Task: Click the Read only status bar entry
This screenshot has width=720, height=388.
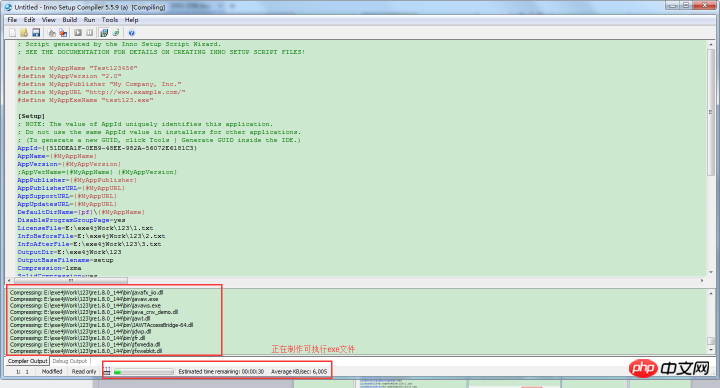Action: pyautogui.click(x=84, y=371)
